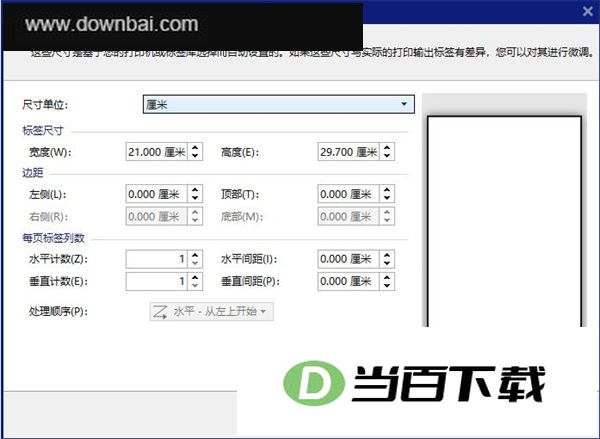
Task: Decrease the 左侧(L) margin value
Action: pos(195,198)
